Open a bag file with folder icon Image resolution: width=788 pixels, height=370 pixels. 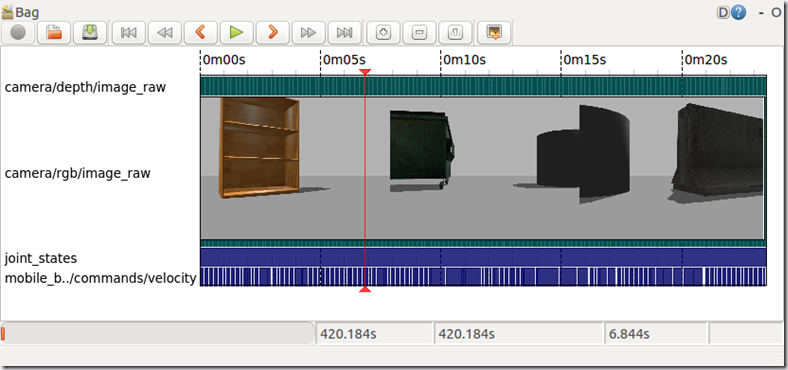point(54,33)
